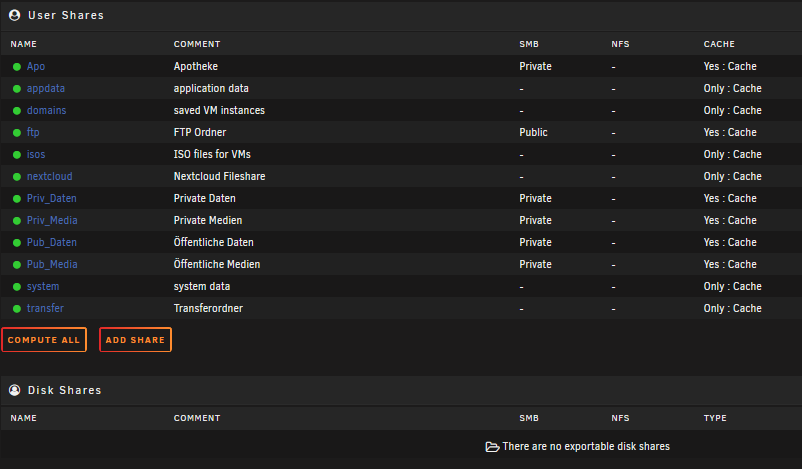
Task: Click the Private SMB value for Apo
Action: 535,66
